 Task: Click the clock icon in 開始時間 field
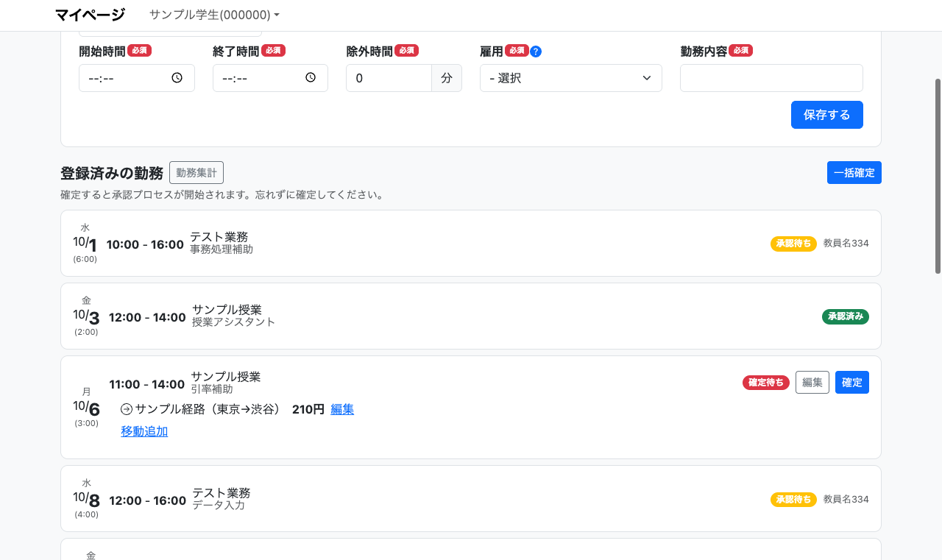click(x=177, y=78)
